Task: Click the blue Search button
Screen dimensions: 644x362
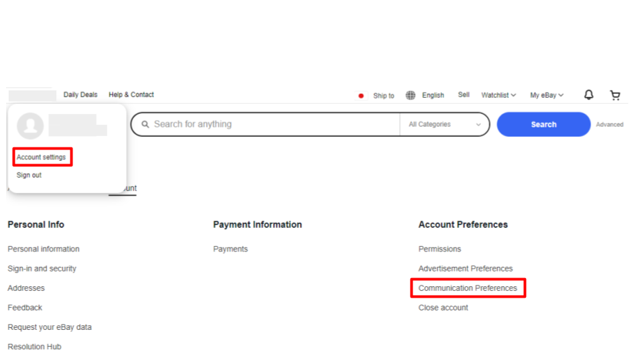Action: 543,125
